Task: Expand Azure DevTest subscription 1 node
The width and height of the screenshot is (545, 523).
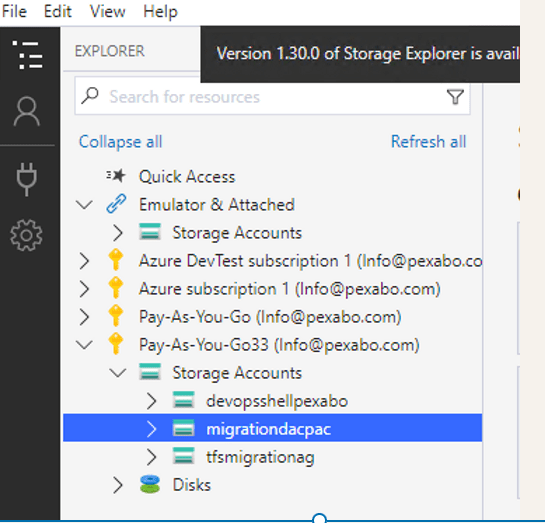Action: point(84,261)
